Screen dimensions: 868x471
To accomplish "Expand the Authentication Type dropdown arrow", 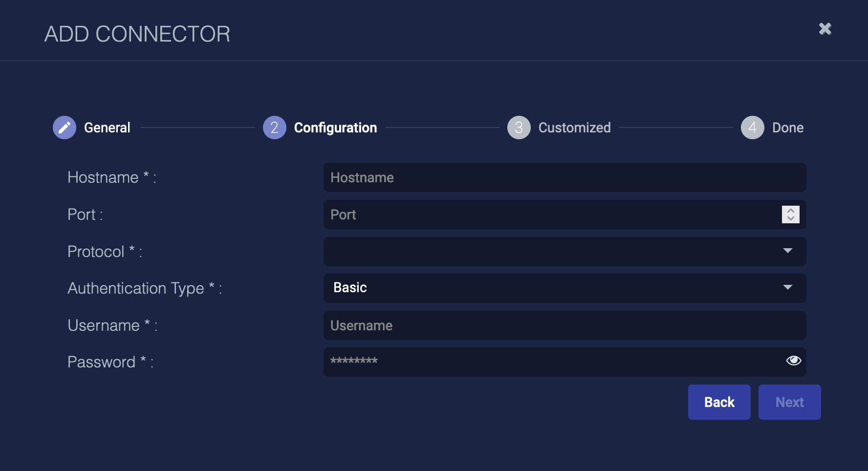I will point(787,287).
